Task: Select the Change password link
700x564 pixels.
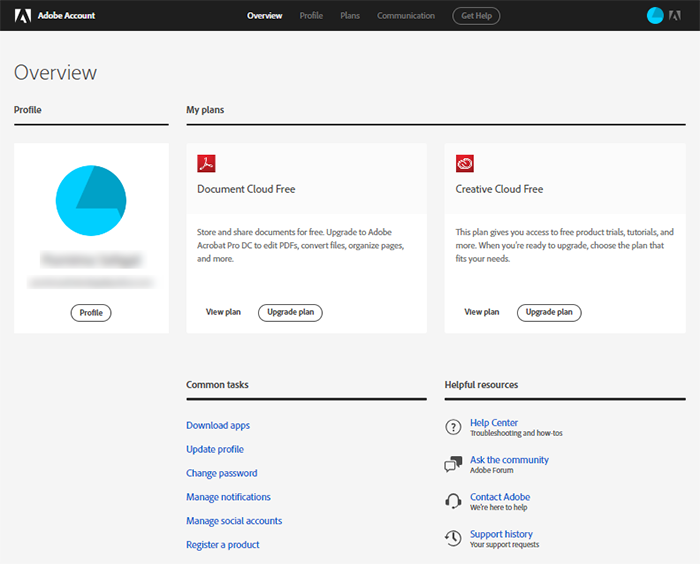Action: coord(222,473)
